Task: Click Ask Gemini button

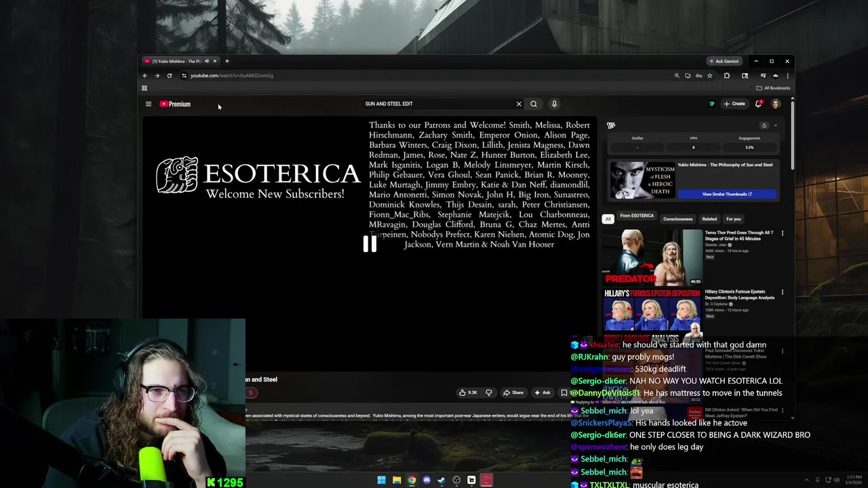Action: pyautogui.click(x=723, y=61)
